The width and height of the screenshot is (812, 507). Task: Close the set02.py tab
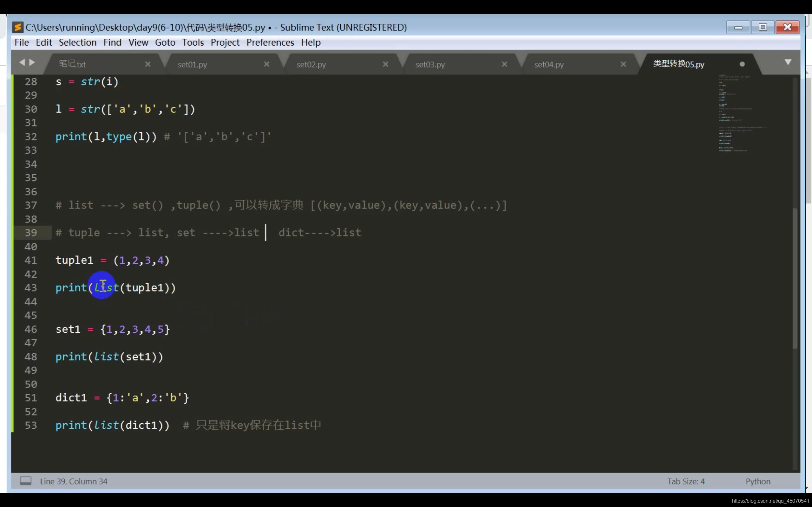click(385, 64)
